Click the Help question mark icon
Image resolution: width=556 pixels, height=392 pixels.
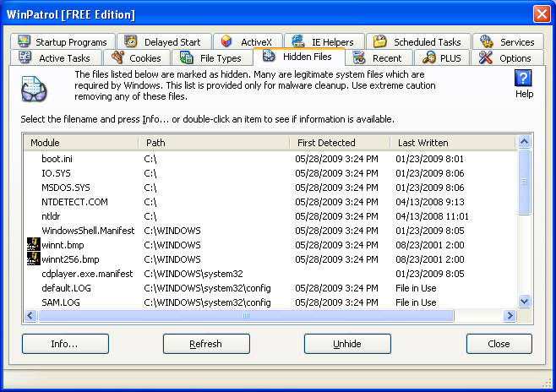coord(524,79)
